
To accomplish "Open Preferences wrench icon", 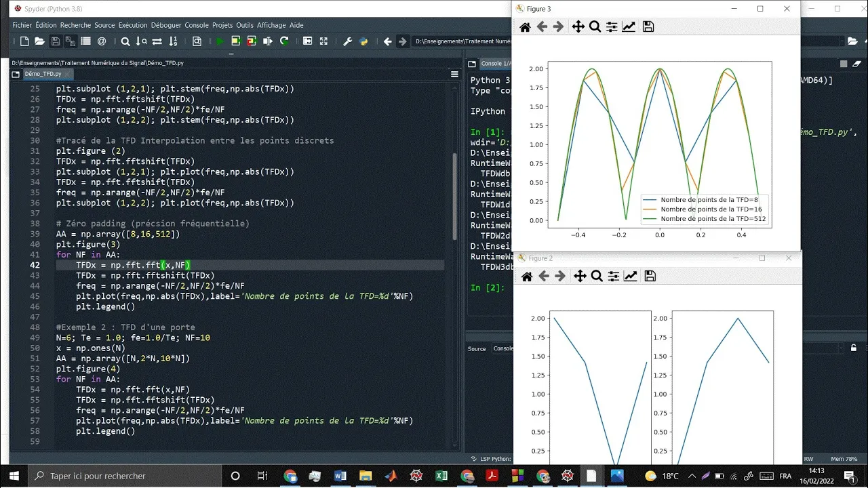I will tap(348, 41).
